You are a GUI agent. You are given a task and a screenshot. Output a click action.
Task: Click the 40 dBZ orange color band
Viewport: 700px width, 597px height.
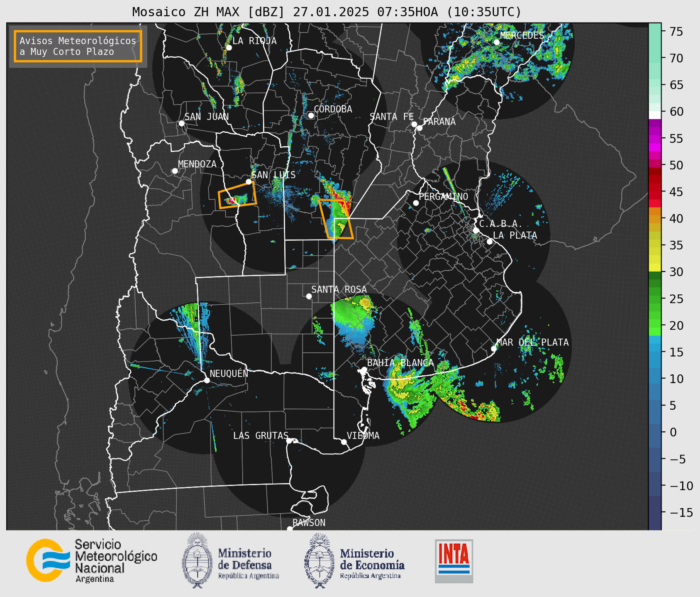(x=655, y=219)
